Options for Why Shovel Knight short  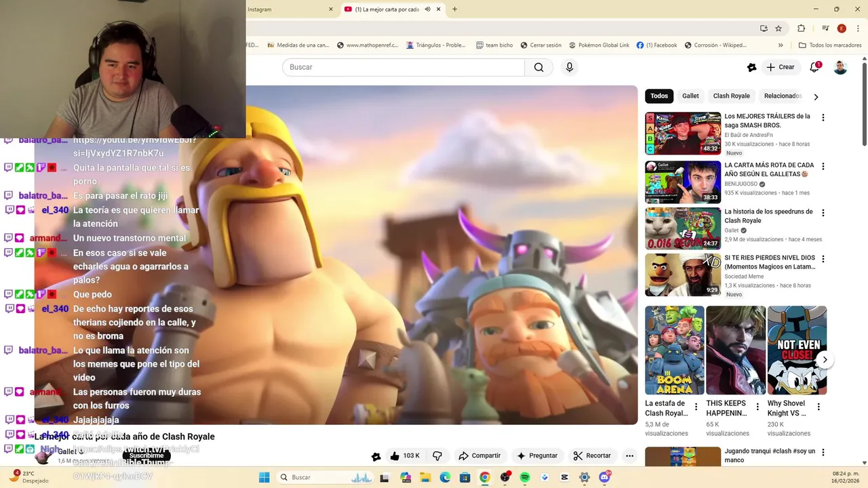[x=818, y=407]
